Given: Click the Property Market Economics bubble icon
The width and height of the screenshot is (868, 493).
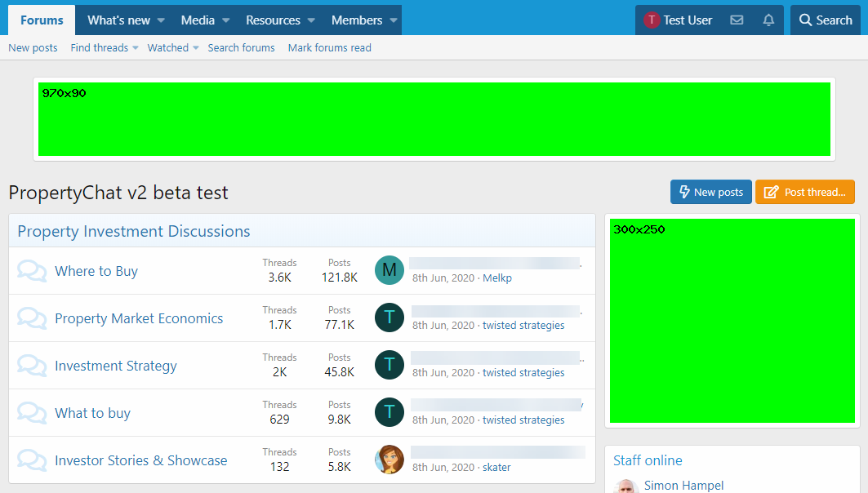Looking at the screenshot, I should 32,318.
